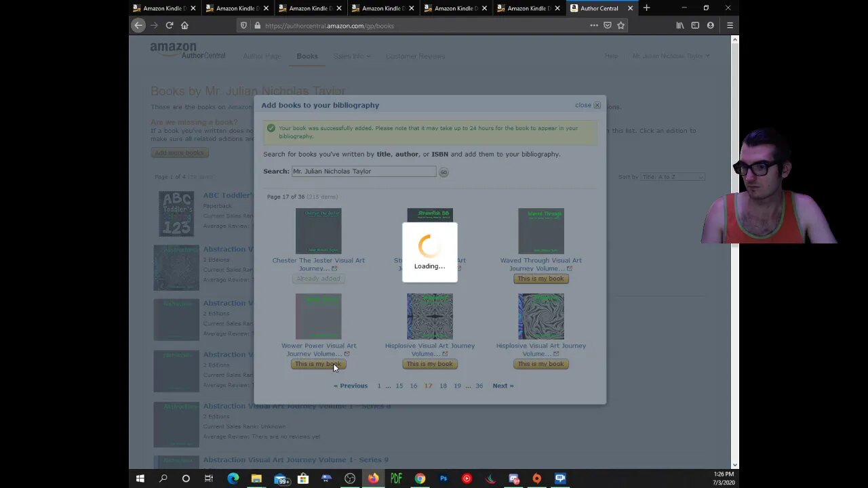Open Wower Power Visual Art Journey title

[x=319, y=350]
